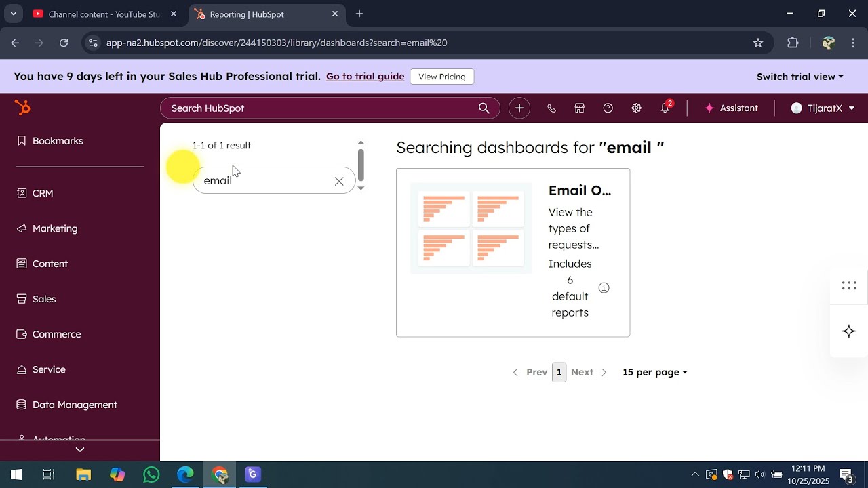The image size is (868, 488).
Task: Open Chrome three-dot menu
Action: [x=853, y=43]
